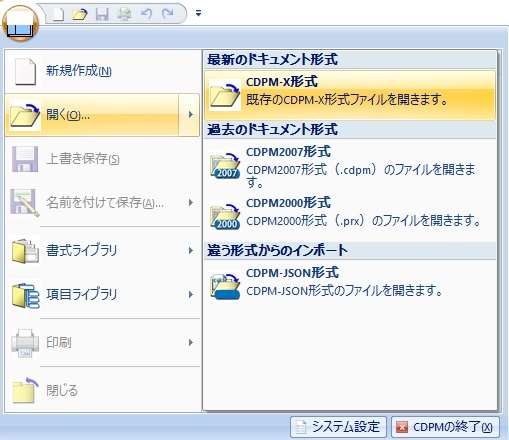Image resolution: width=509 pixels, height=440 pixels.
Task: Click the red X icon on CDPMの終了
Action: click(402, 427)
